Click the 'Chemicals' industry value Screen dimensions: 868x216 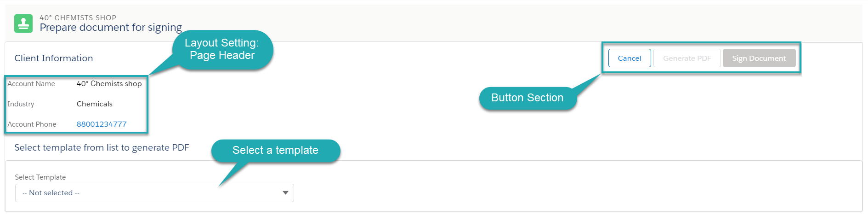pos(94,104)
